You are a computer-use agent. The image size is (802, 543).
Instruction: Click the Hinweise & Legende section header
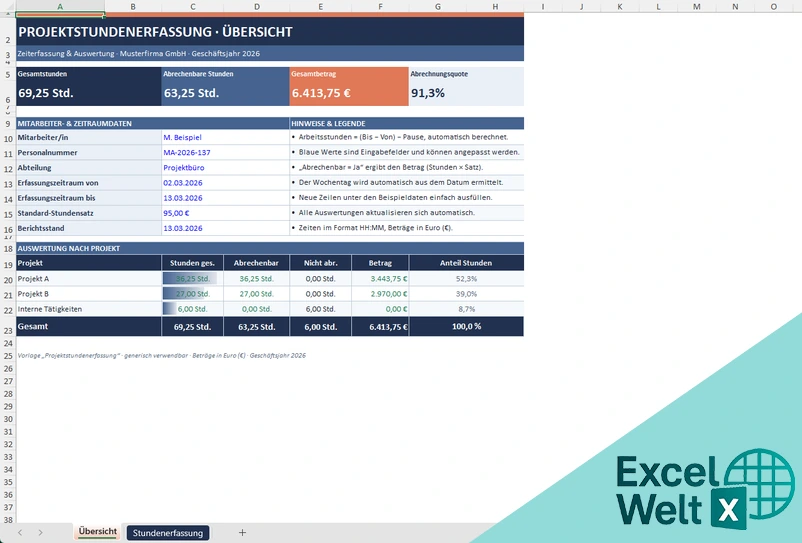point(407,123)
